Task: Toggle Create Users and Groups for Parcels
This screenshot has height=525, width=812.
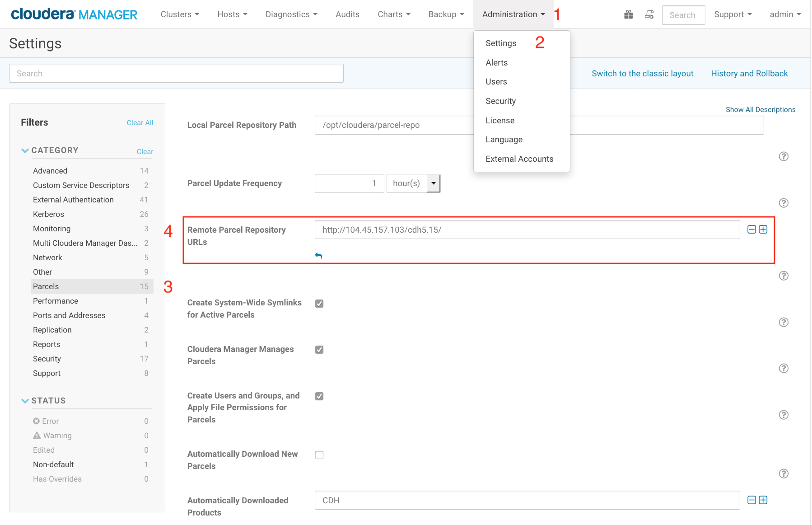Action: [x=319, y=396]
